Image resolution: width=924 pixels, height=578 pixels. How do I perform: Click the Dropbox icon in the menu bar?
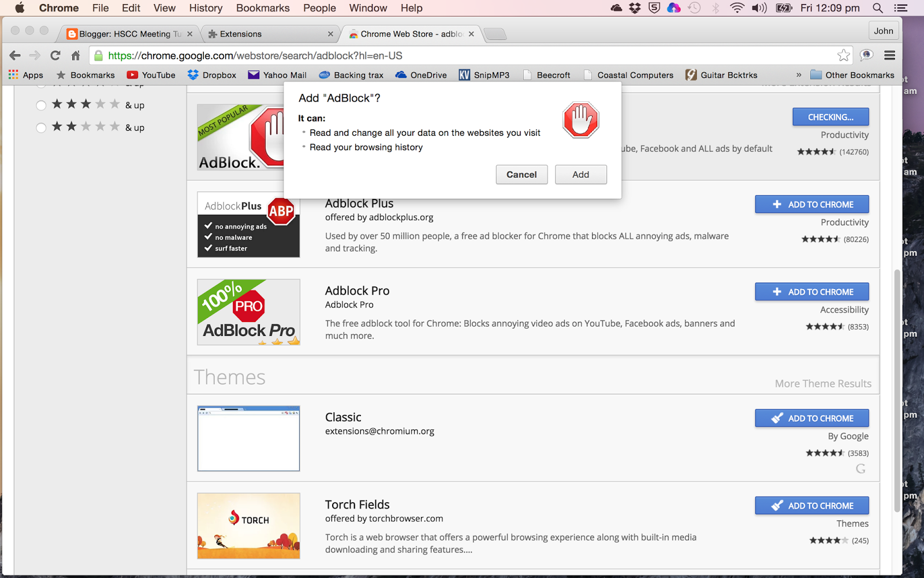pos(635,8)
